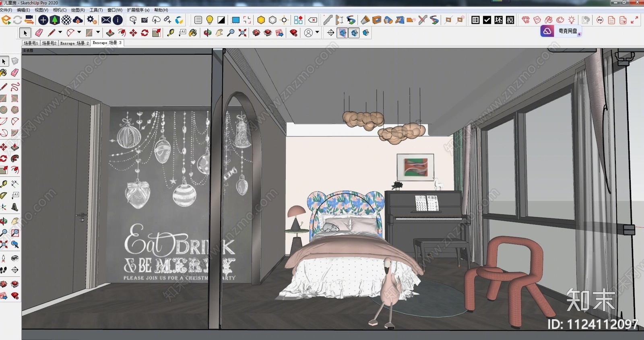The width and height of the screenshot is (644, 340).
Task: Click Zoom Extents in top toolbar
Action: [243, 33]
